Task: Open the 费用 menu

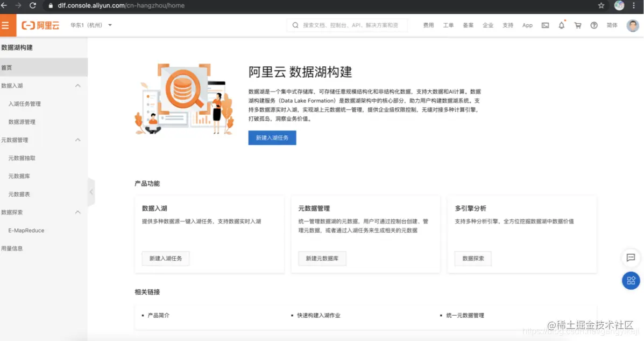Action: (428, 25)
